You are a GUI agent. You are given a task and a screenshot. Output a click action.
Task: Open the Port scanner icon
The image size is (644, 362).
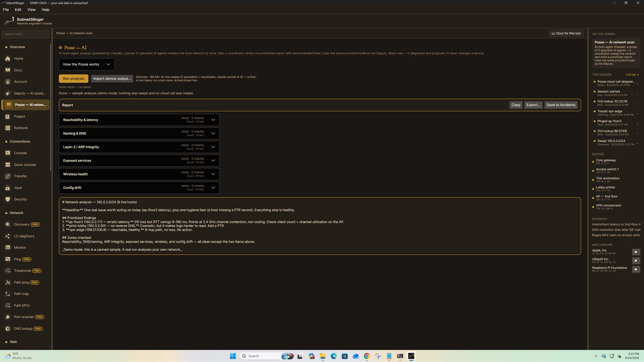click(x=8, y=317)
